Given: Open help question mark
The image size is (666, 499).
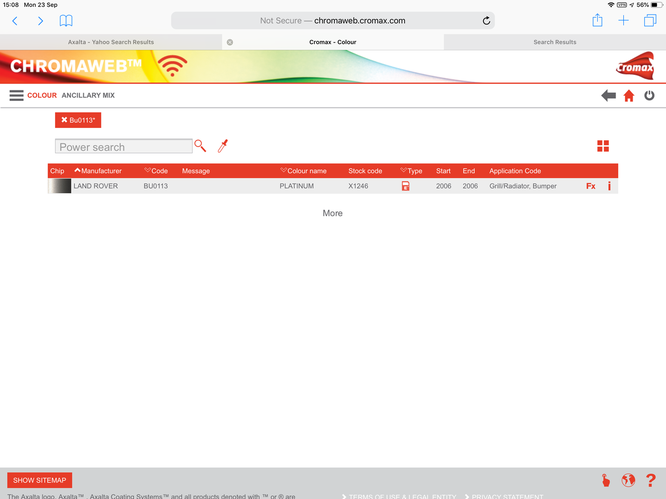Looking at the screenshot, I should (x=650, y=480).
